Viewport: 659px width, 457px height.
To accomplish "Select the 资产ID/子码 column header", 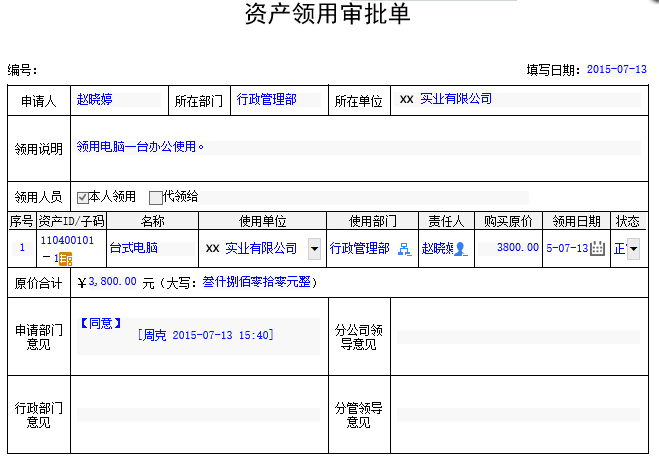I will pos(71,221).
